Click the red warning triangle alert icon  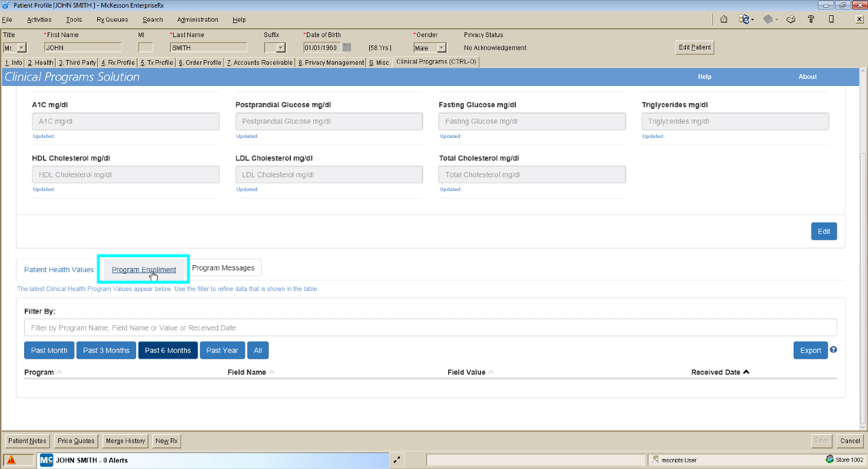coord(11,460)
